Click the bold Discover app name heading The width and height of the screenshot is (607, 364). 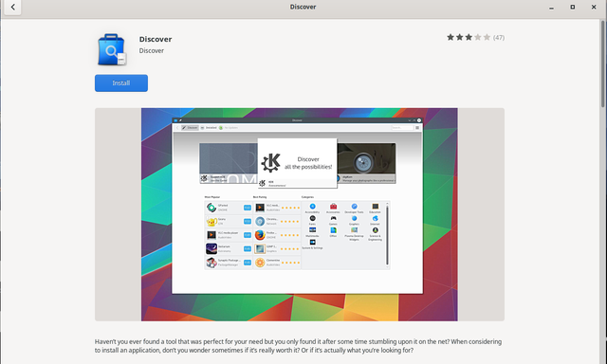coord(156,39)
